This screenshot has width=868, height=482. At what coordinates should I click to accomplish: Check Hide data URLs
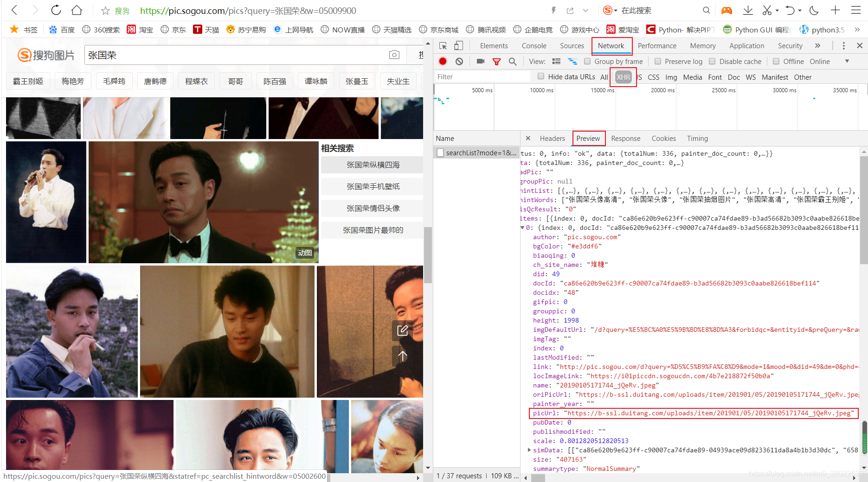[x=541, y=76]
